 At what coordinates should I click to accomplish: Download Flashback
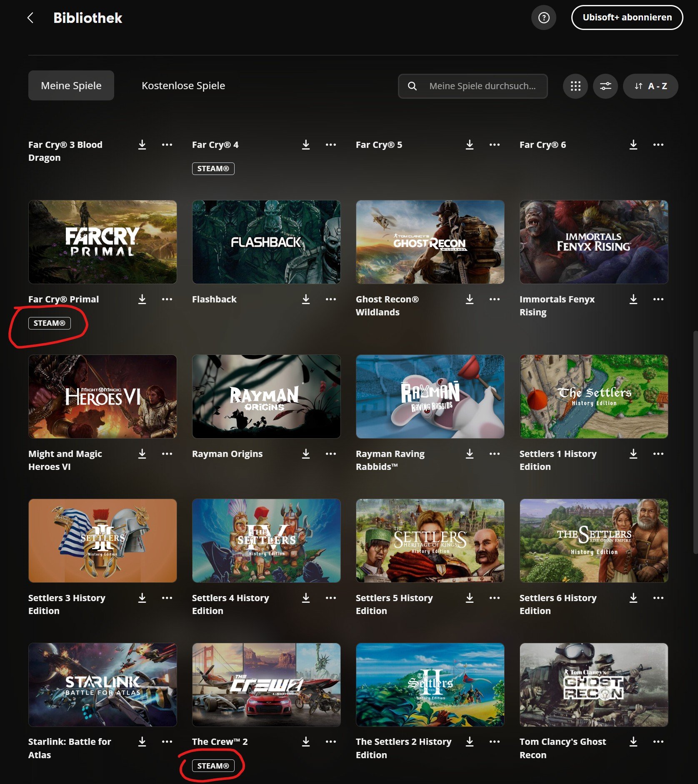306,299
